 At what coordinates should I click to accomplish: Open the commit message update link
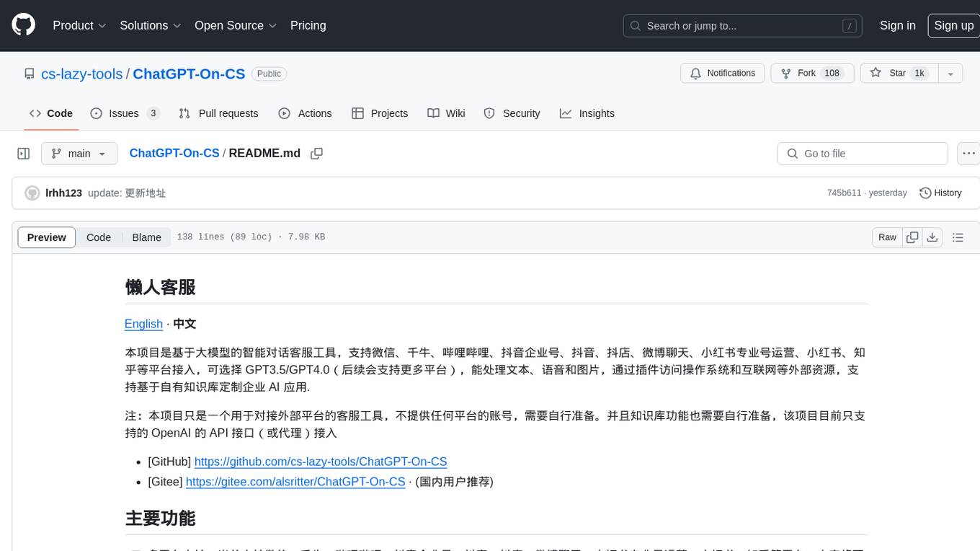tap(127, 193)
